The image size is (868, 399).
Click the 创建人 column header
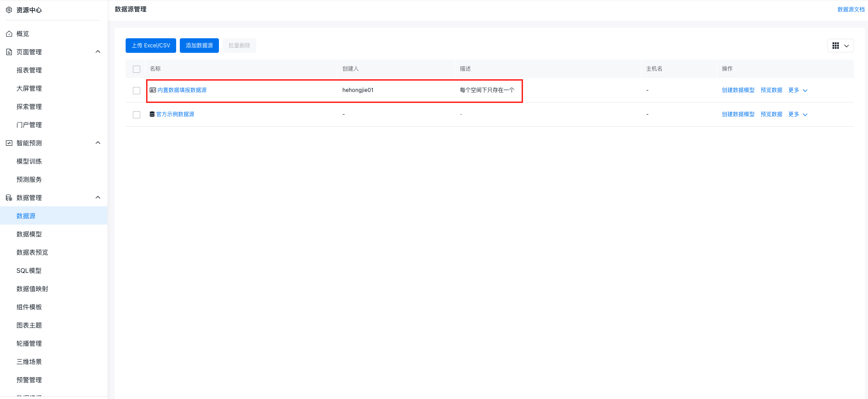pos(350,69)
